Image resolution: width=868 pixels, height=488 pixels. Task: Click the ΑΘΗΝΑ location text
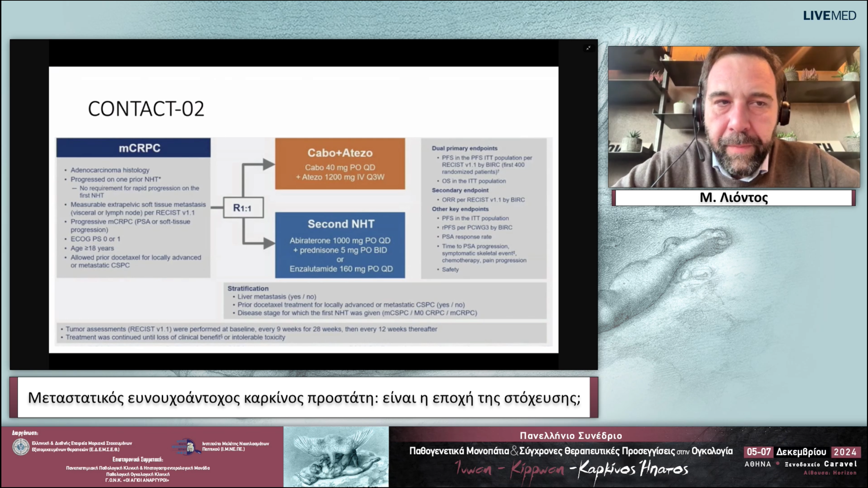[x=758, y=464]
